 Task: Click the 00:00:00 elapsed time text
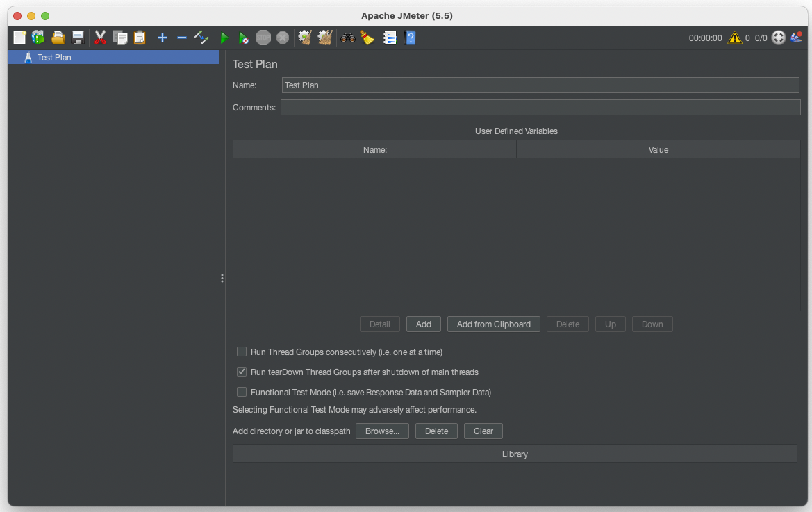[x=705, y=38]
